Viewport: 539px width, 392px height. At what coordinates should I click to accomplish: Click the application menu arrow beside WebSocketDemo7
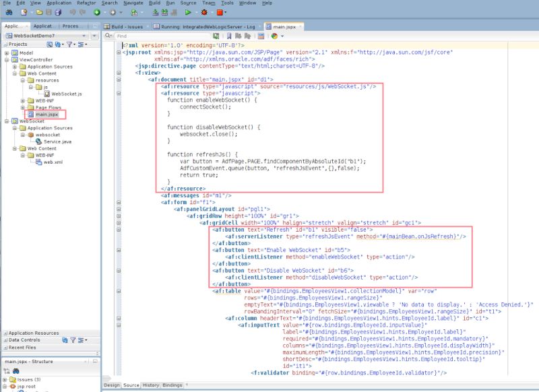pyautogui.click(x=94, y=36)
